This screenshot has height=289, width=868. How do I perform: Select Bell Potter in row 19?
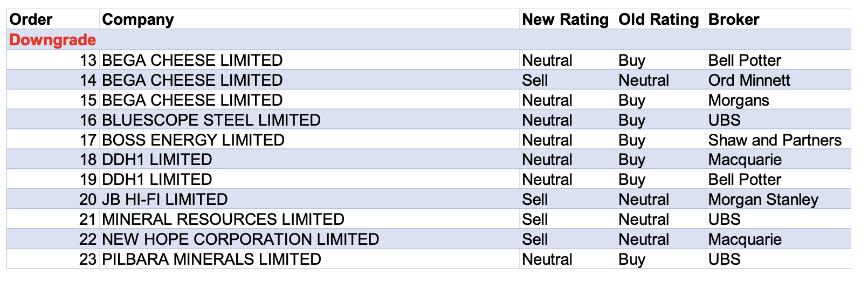[x=745, y=180]
